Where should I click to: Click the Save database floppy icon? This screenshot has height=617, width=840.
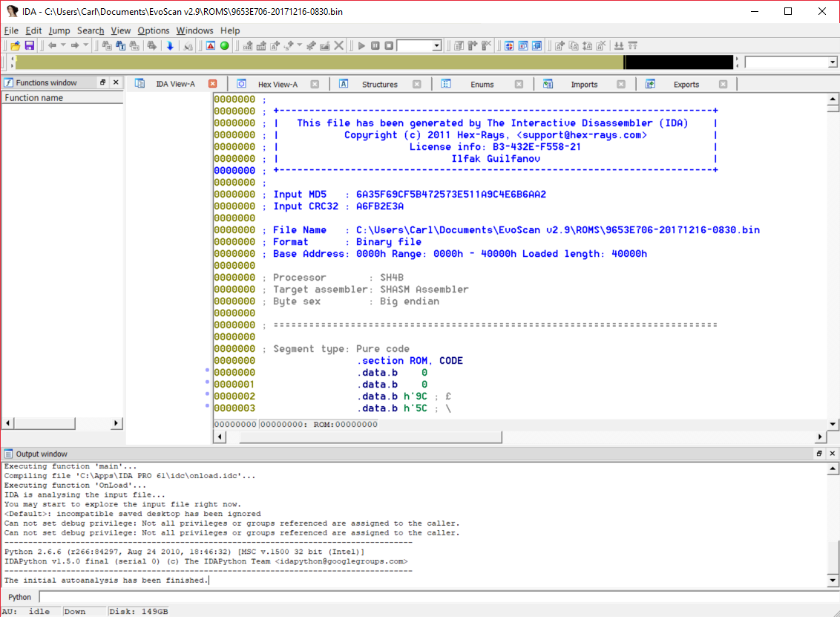(29, 46)
